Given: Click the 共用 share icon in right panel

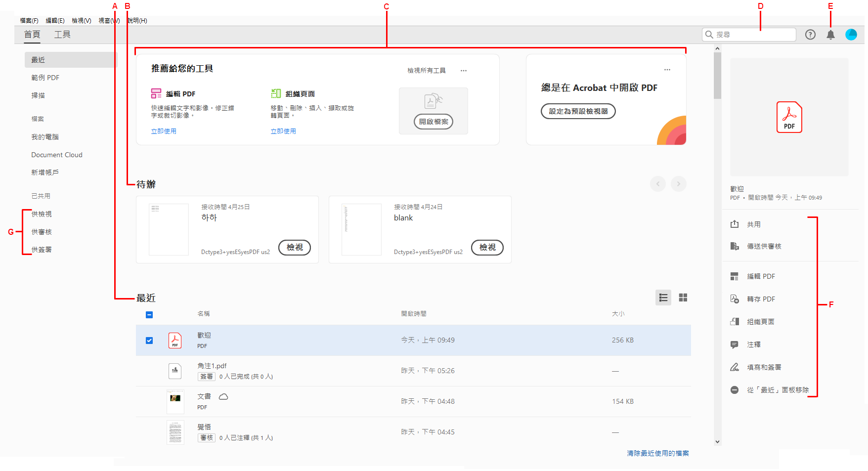Looking at the screenshot, I should [x=735, y=224].
